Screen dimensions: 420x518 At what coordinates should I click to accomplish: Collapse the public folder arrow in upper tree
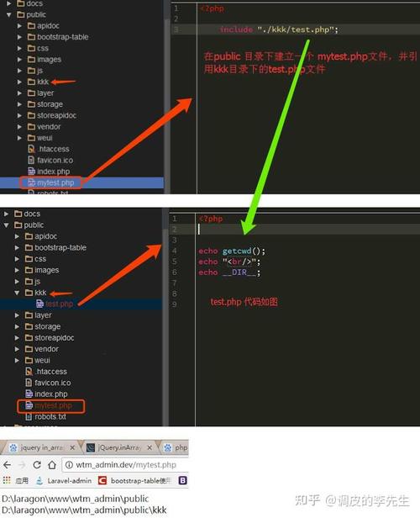point(9,14)
